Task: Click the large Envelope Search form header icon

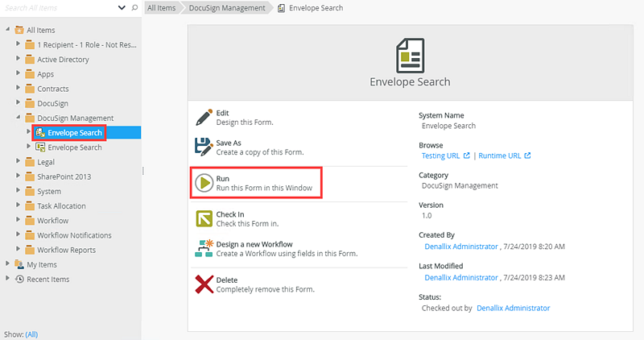Action: tap(410, 56)
